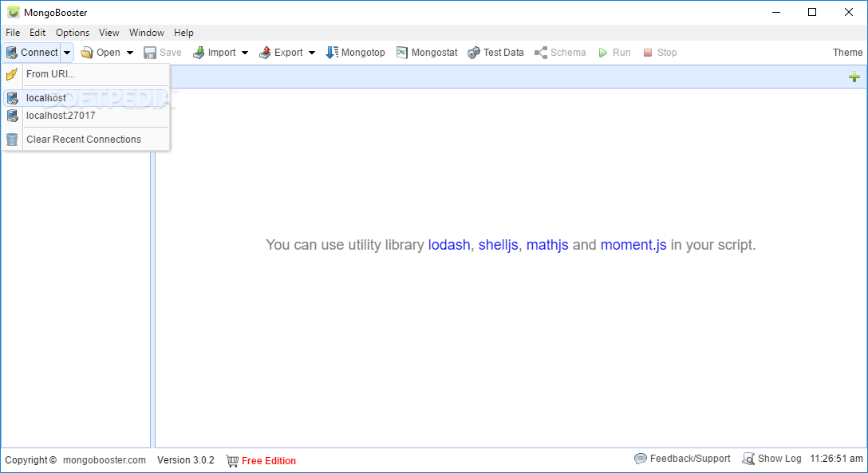Open the File menu
This screenshot has height=473, width=868.
[13, 33]
